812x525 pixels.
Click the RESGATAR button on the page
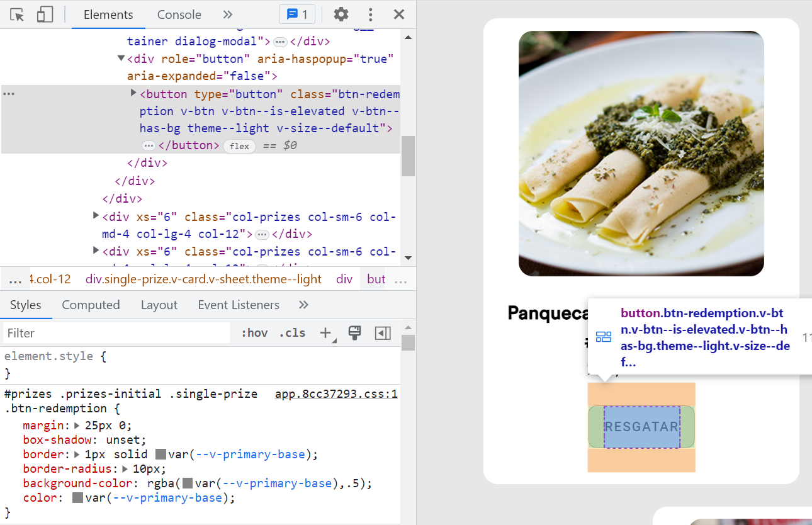click(641, 427)
